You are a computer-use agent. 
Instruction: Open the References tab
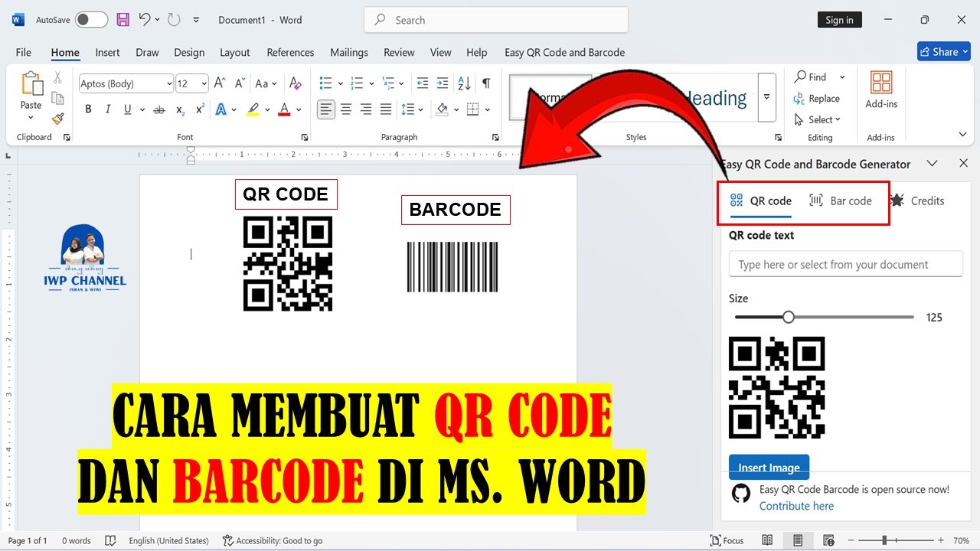tap(290, 52)
